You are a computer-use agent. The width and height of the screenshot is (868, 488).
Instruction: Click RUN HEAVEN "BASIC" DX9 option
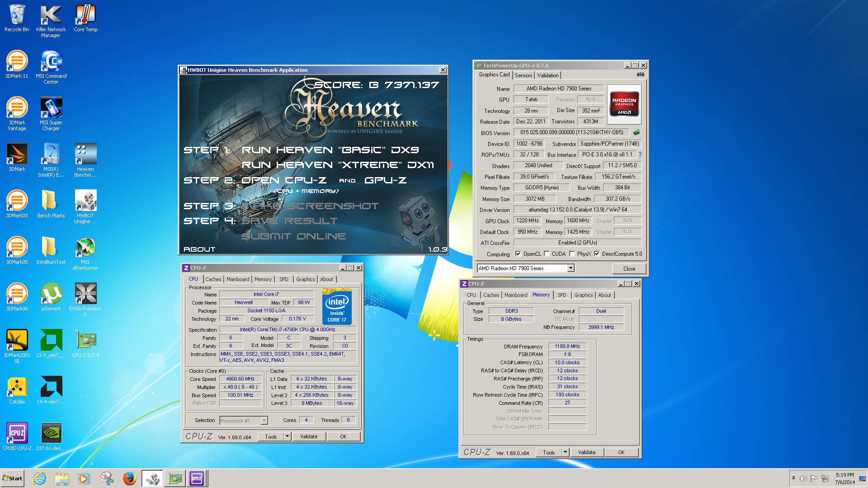click(330, 150)
